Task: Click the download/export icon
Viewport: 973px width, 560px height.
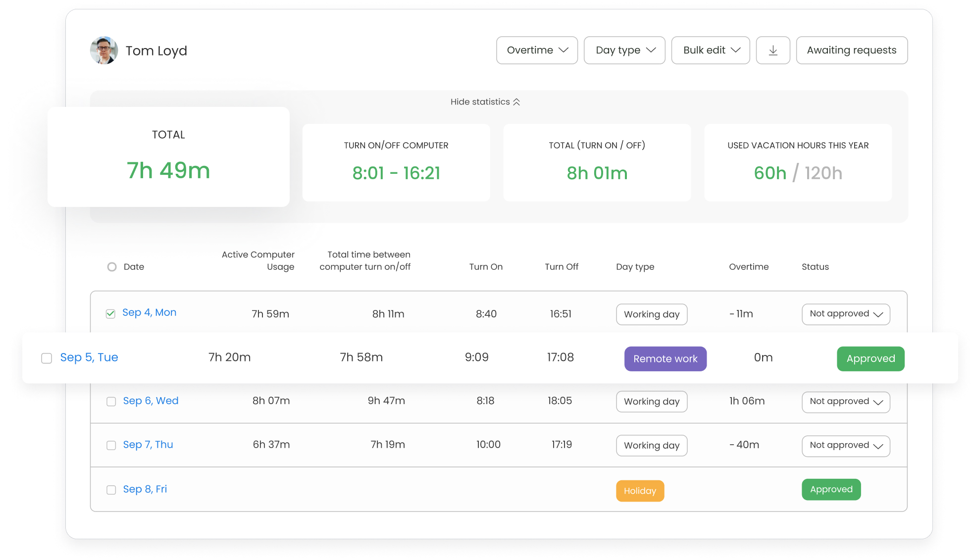Action: coord(773,50)
